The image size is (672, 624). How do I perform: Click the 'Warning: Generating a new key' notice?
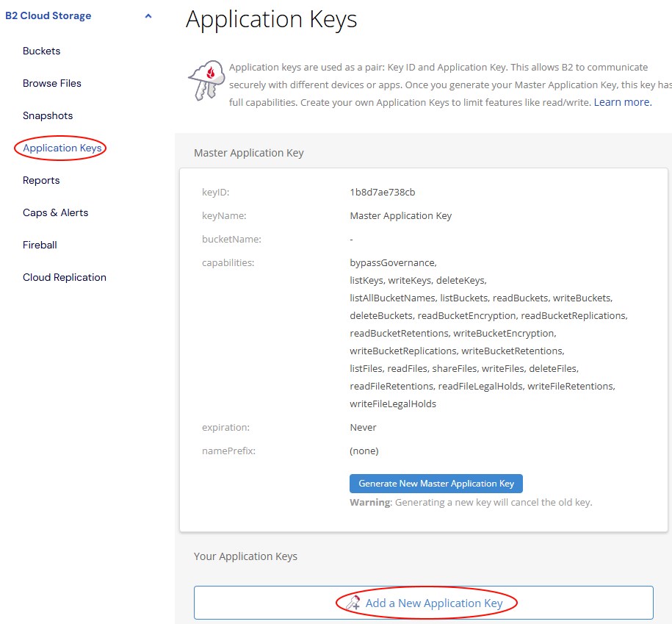[x=471, y=502]
